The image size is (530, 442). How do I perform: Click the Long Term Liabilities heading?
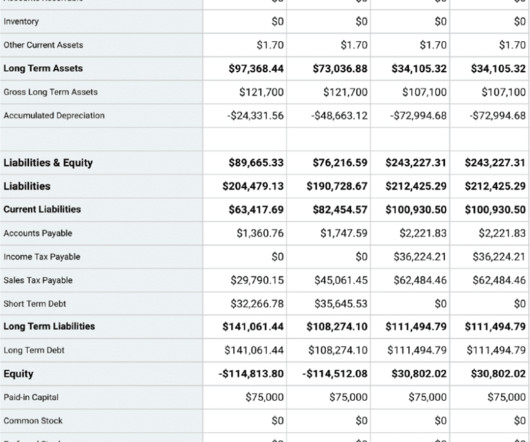(49, 326)
